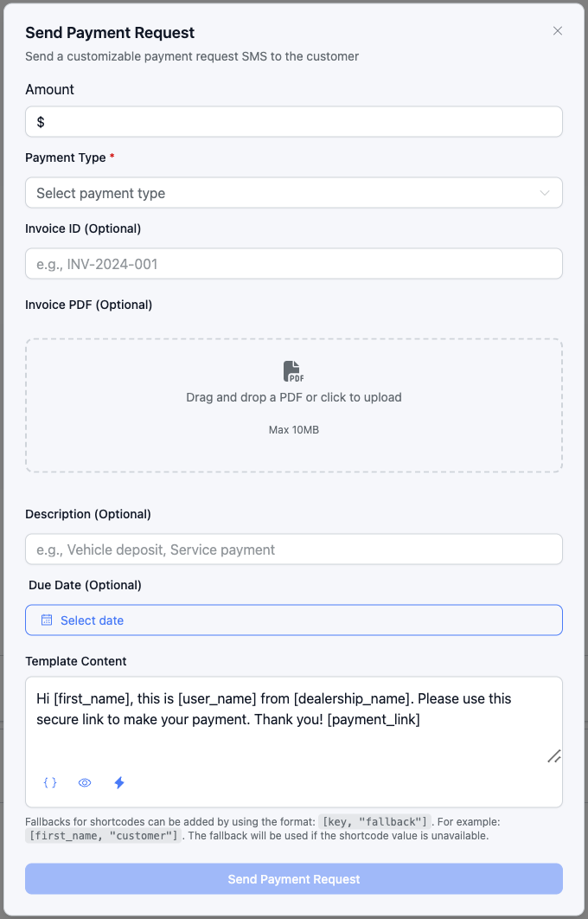Click the Invoice PDF (Optional) label
Image resolution: width=588 pixels, height=919 pixels.
click(88, 305)
